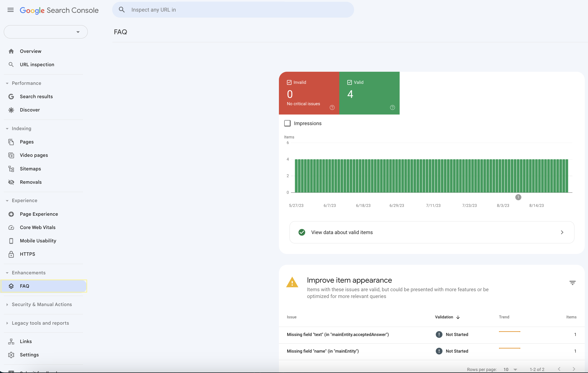The height and width of the screenshot is (373, 588).
Task: Go to next page of issues
Action: pyautogui.click(x=574, y=369)
